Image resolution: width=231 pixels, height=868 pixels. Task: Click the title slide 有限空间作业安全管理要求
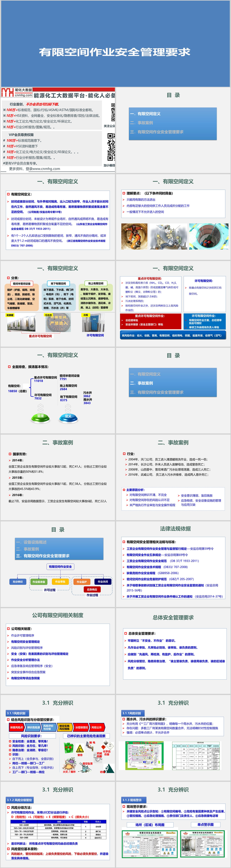tap(115, 52)
